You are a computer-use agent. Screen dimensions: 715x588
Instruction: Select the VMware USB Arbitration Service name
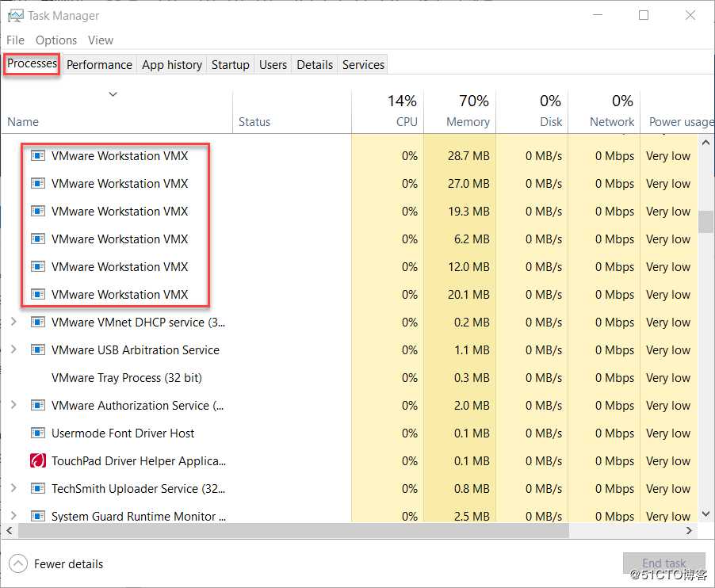point(136,350)
